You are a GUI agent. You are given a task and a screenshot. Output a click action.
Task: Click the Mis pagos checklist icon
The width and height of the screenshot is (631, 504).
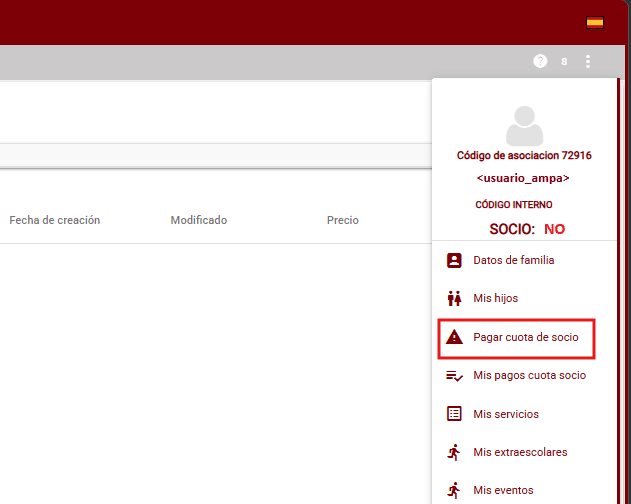coord(454,376)
